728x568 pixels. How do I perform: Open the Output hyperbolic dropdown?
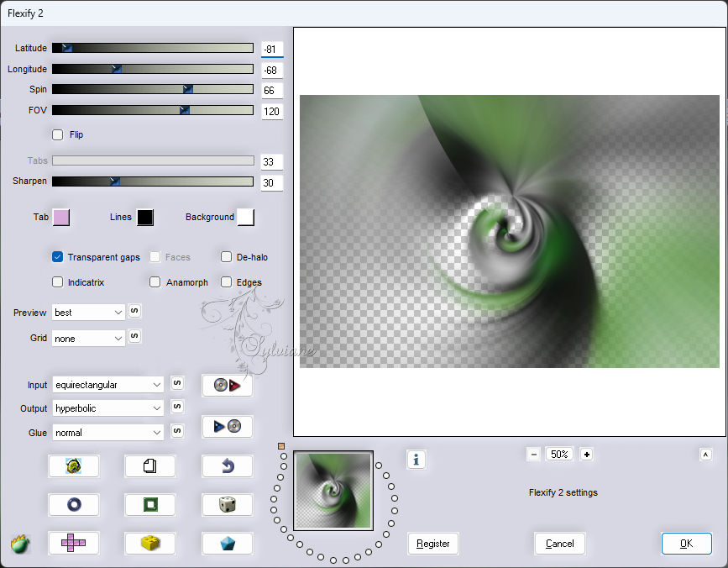click(107, 408)
